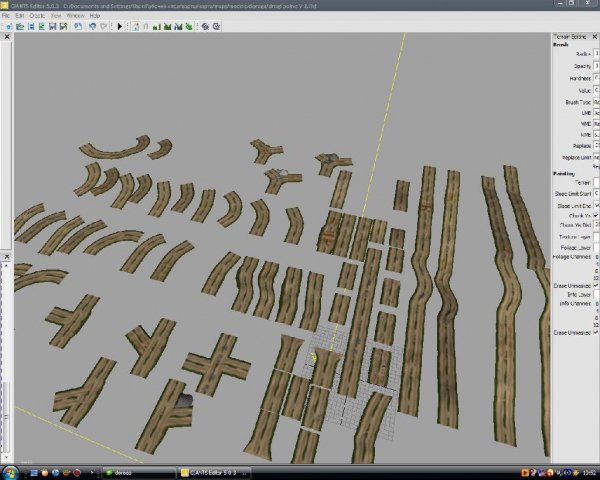
Task: Click the green Export file toolbar icon
Action: [x=42, y=26]
